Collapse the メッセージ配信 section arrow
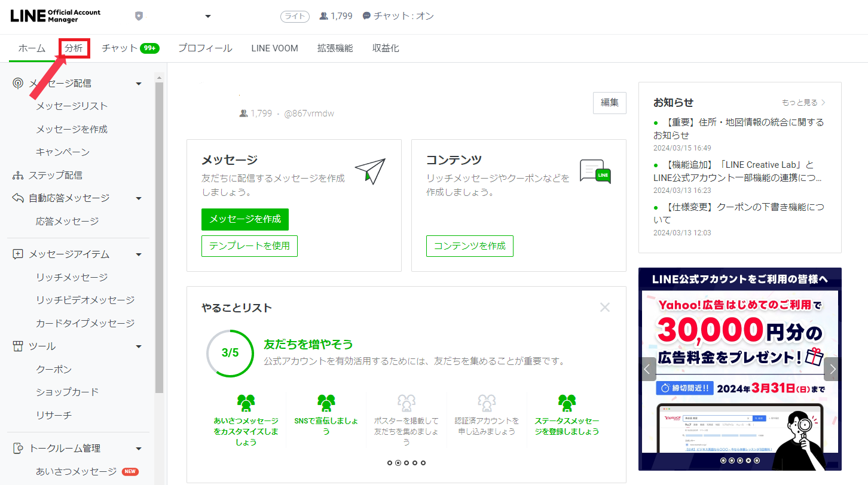This screenshot has width=868, height=485. tap(139, 84)
